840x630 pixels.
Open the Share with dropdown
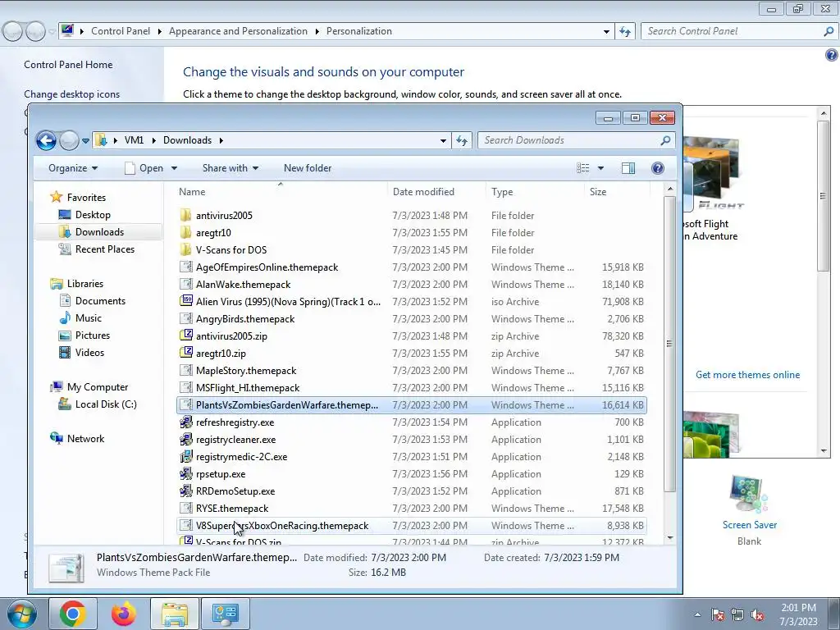tap(231, 168)
